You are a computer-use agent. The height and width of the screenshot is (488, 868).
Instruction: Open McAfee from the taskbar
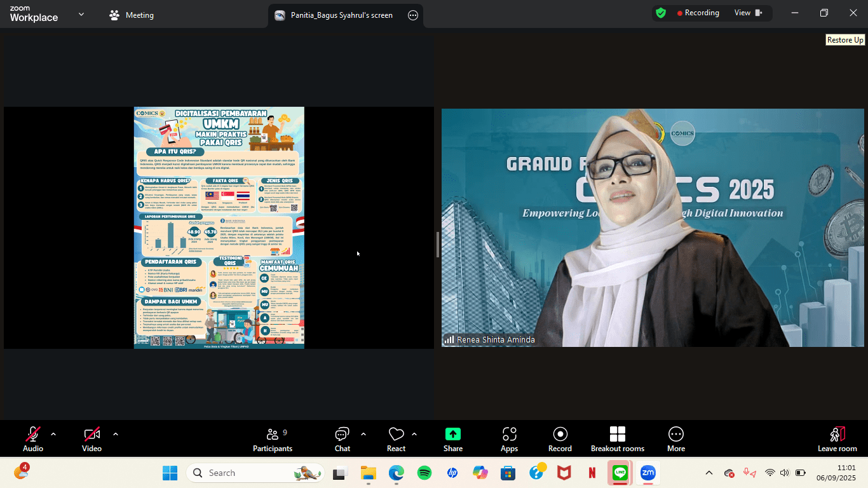564,473
